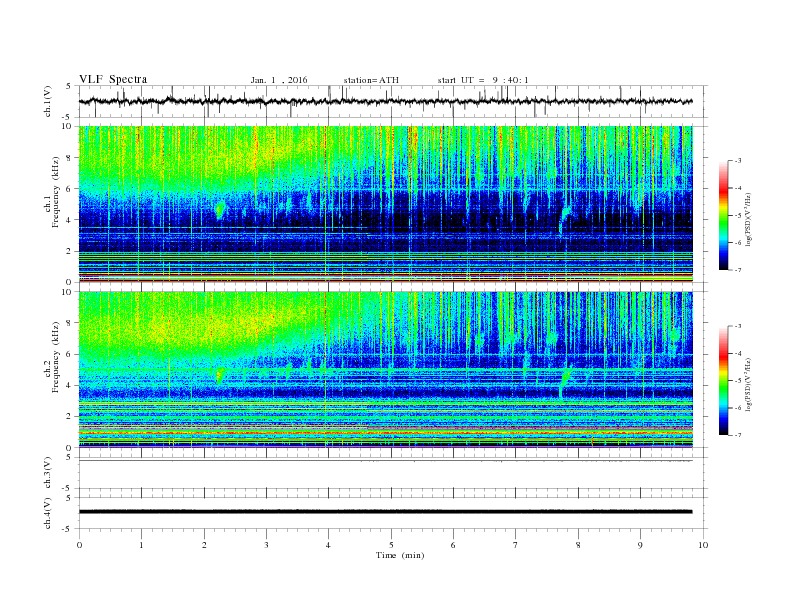Click the ch.2 spectrogram color bar
792x612 pixels.
coord(723,380)
